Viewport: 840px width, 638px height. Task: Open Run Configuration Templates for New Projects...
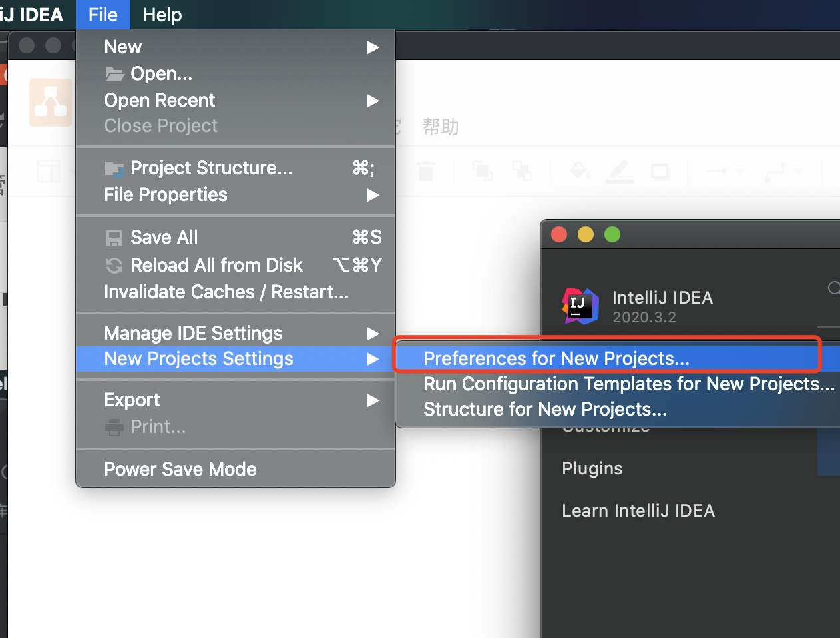pyautogui.click(x=618, y=384)
